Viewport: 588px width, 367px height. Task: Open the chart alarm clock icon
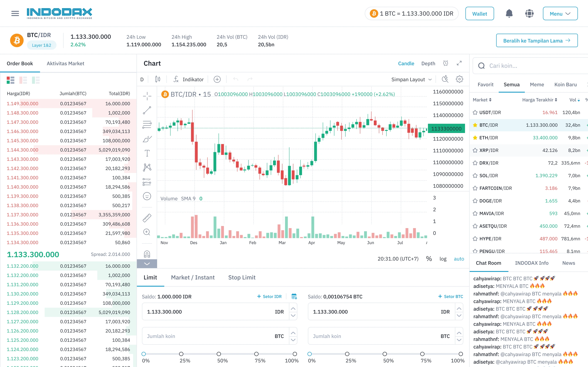[x=446, y=63]
